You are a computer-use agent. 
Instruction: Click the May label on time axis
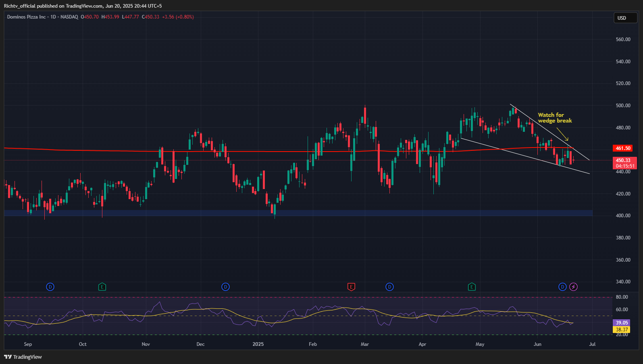pyautogui.click(x=480, y=344)
